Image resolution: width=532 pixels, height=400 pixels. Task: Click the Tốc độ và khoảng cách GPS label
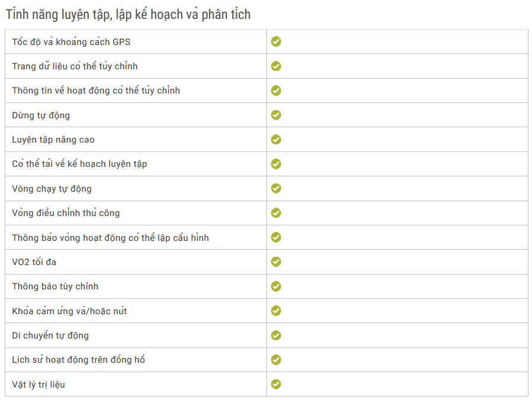pyautogui.click(x=71, y=42)
